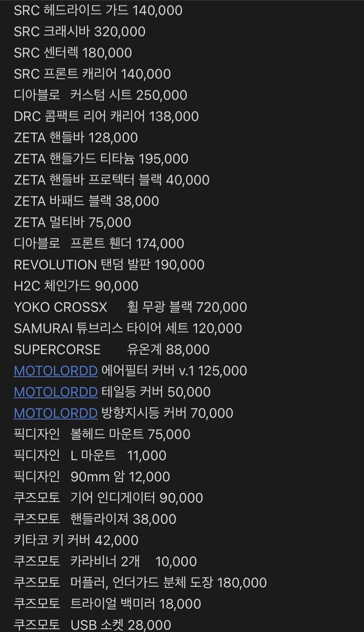Click the SRC 헤드라이드 가드 140,000 line
This screenshot has width=364, height=632.
coord(98,10)
